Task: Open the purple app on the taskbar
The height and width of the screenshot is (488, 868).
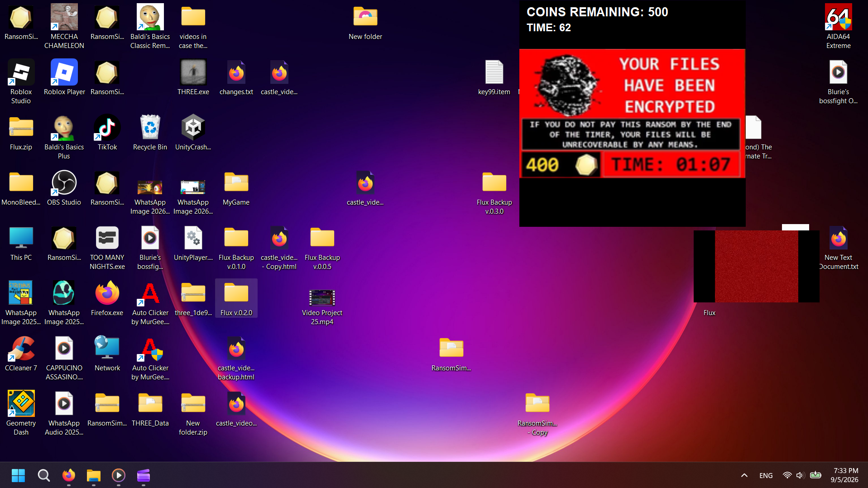Action: 144,475
